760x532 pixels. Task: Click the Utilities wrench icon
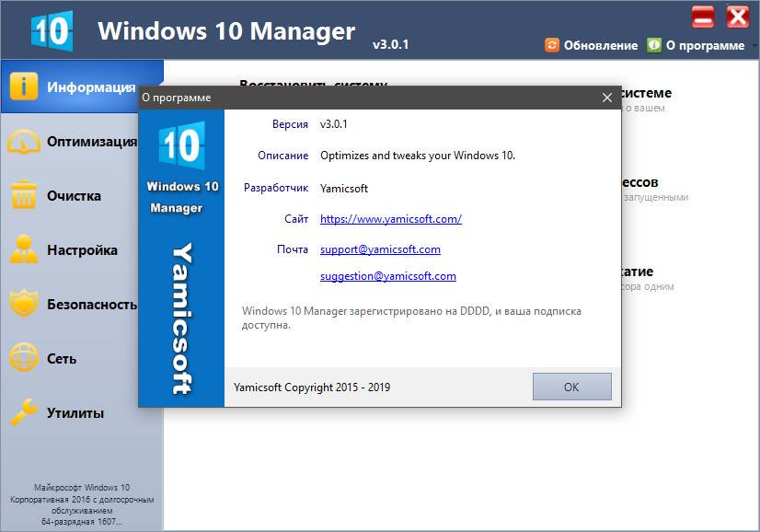point(23,412)
